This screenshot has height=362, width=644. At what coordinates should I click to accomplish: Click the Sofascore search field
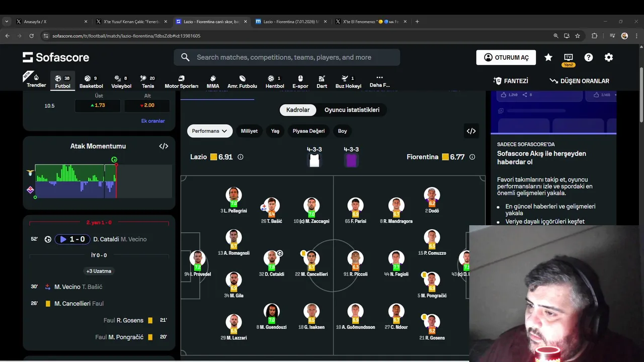coord(287,57)
